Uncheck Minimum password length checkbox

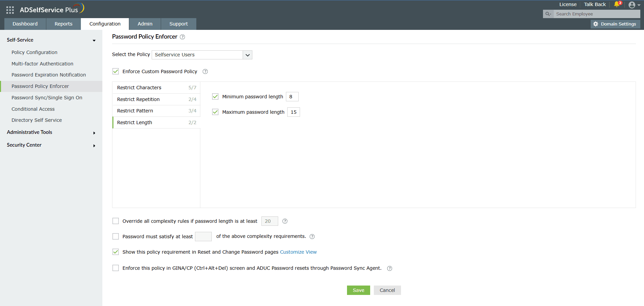coord(215,97)
